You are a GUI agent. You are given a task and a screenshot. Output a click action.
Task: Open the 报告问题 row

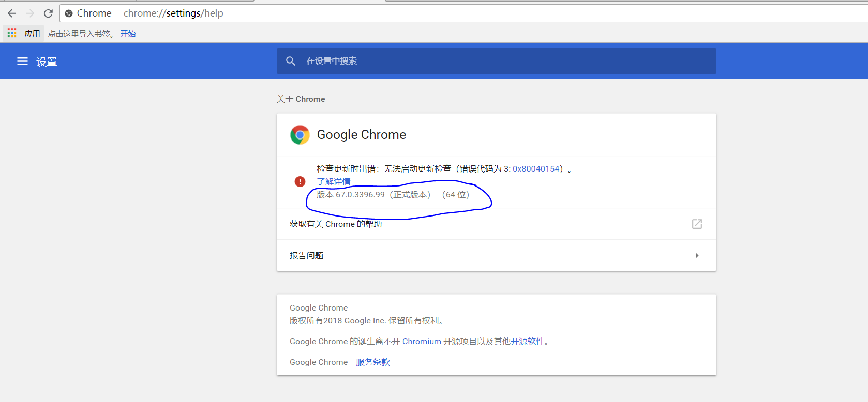point(497,255)
